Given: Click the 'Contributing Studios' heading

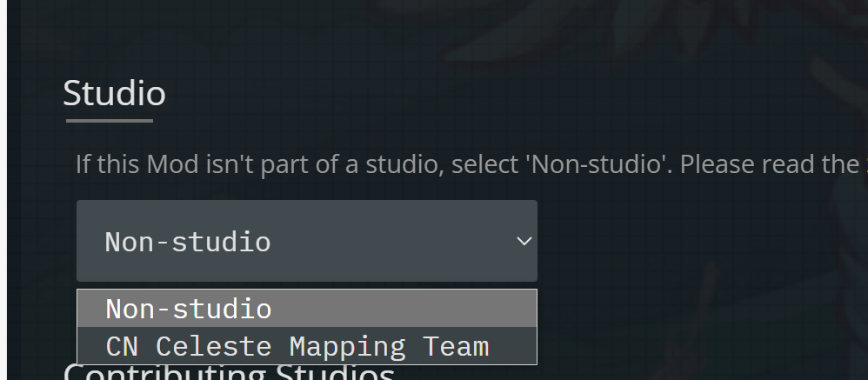Looking at the screenshot, I should [230, 374].
